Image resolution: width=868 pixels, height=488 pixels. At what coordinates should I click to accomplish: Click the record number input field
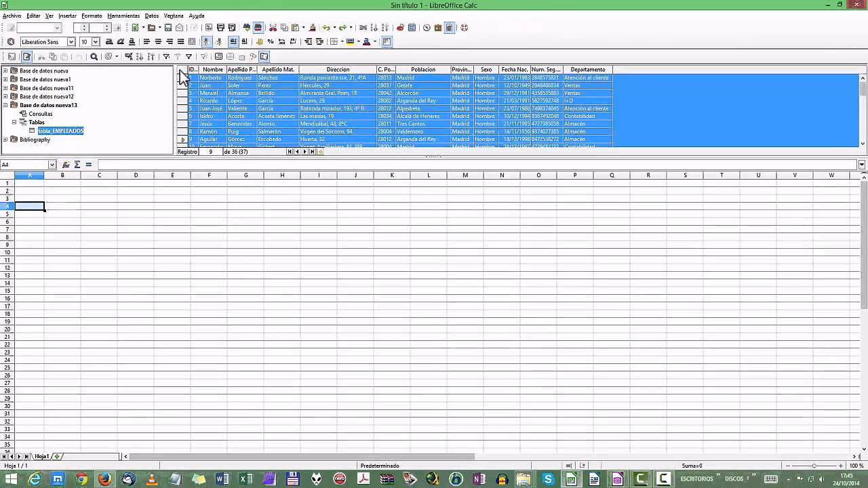click(x=210, y=152)
